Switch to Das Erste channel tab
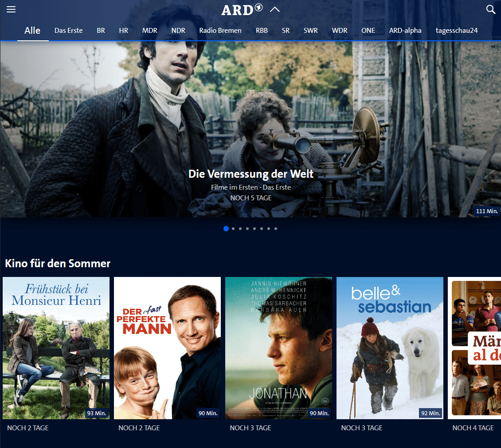 click(69, 31)
